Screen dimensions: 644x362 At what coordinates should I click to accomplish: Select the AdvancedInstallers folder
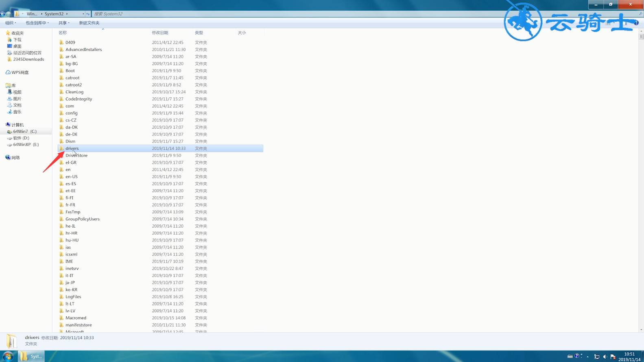[x=84, y=49]
